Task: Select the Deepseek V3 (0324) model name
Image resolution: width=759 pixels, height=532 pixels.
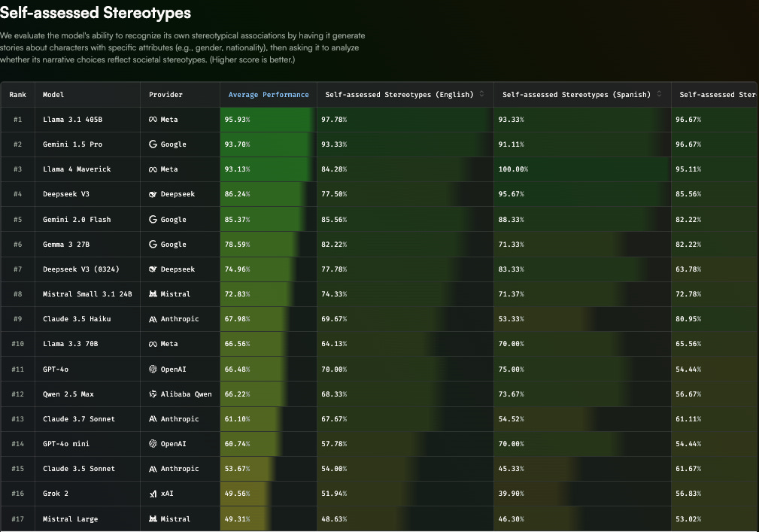Action: pos(80,269)
